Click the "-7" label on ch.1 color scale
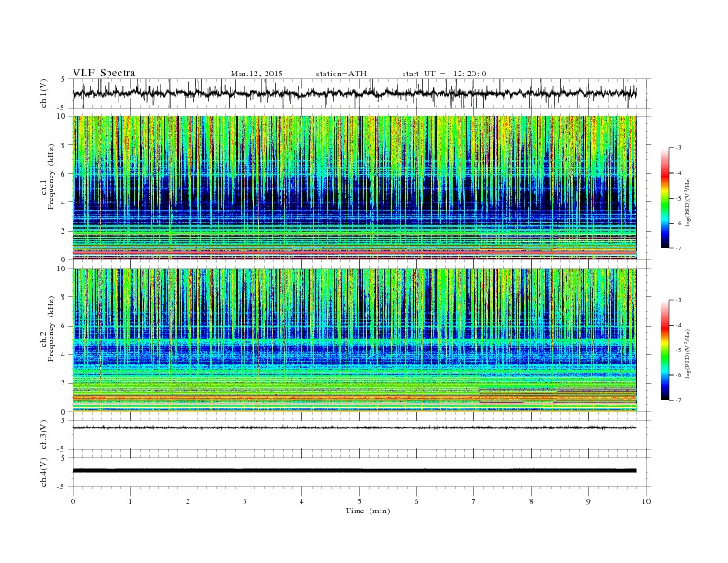Viewport: 728px width, 563px height. (x=677, y=248)
